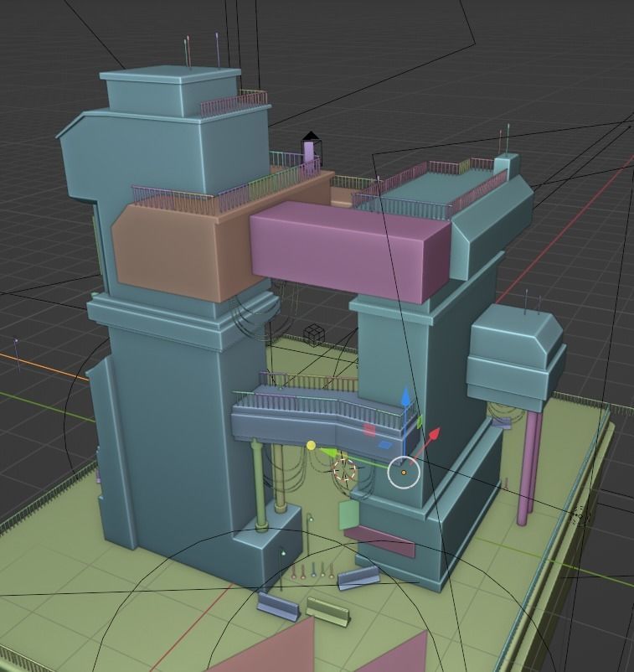Click the white circle gizmo center
634x672 pixels.
pyautogui.click(x=404, y=473)
